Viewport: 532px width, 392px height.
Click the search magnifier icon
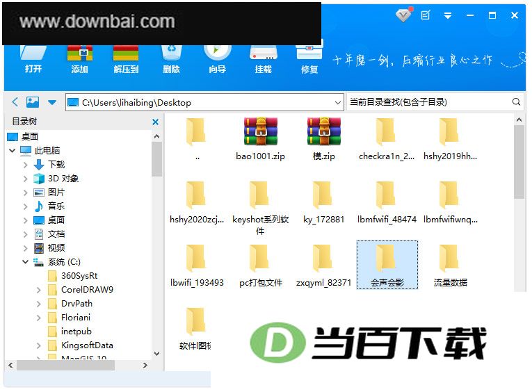click(x=517, y=101)
